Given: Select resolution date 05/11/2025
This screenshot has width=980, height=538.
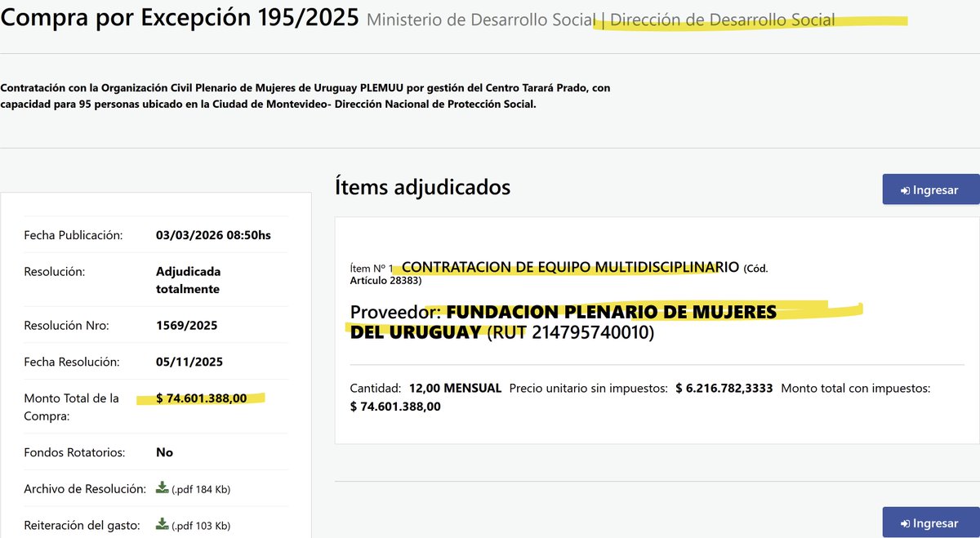Looking at the screenshot, I should (x=189, y=362).
